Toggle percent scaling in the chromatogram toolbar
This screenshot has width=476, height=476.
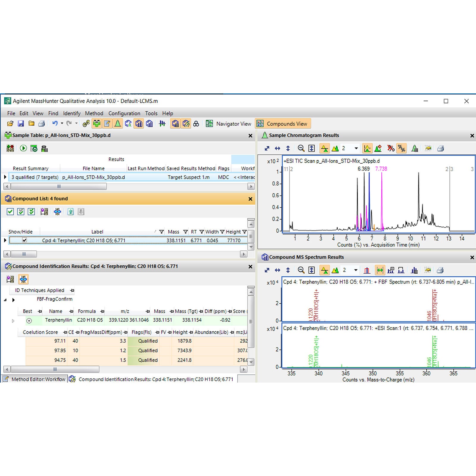pyautogui.click(x=402, y=148)
